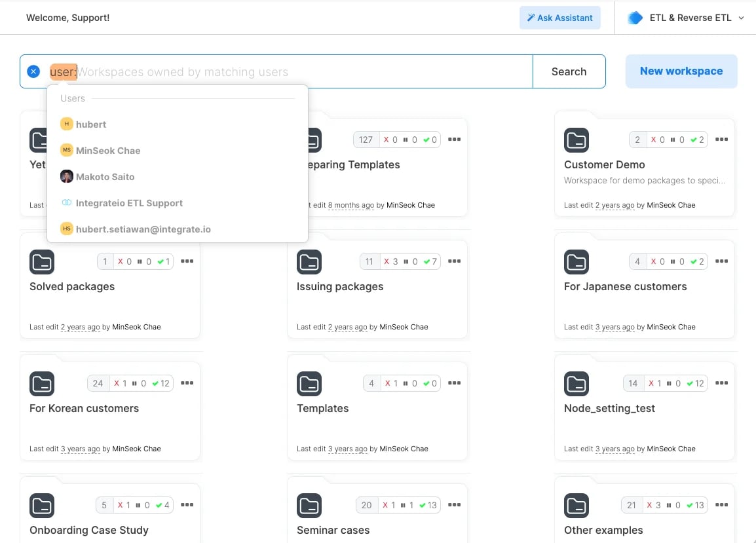Viewport: 756px width, 543px height.
Task: Open the Other examples workspace title
Action: click(603, 530)
